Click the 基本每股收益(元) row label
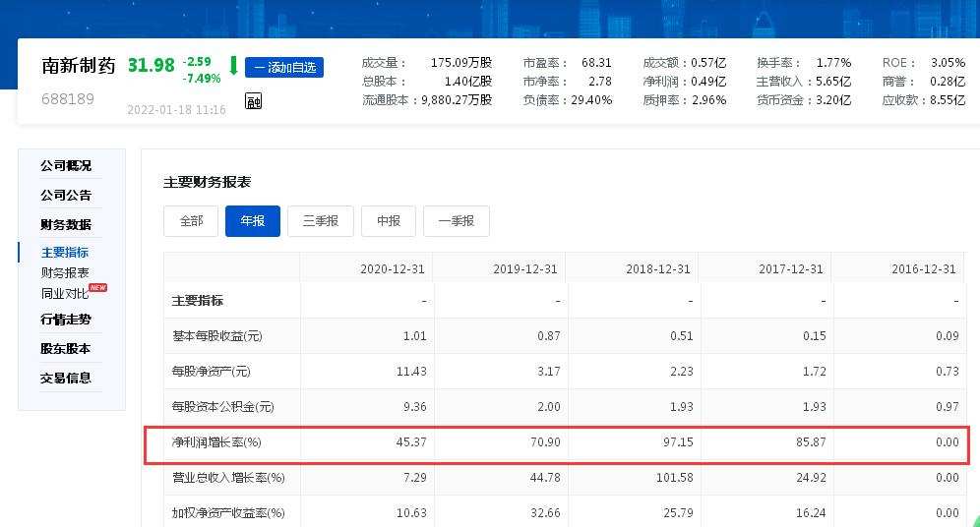Screen dimensions: 980x527 217,336
